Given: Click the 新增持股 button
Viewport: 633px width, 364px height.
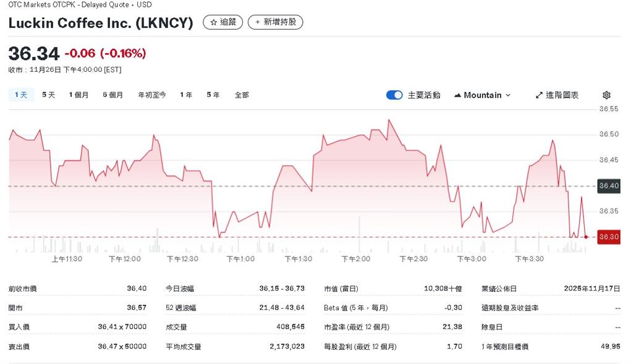Looking at the screenshot, I should (275, 22).
